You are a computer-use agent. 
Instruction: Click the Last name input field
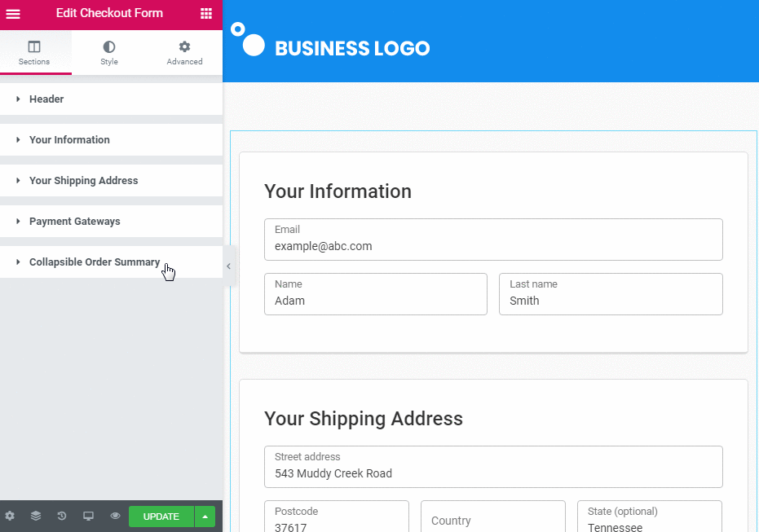611,294
